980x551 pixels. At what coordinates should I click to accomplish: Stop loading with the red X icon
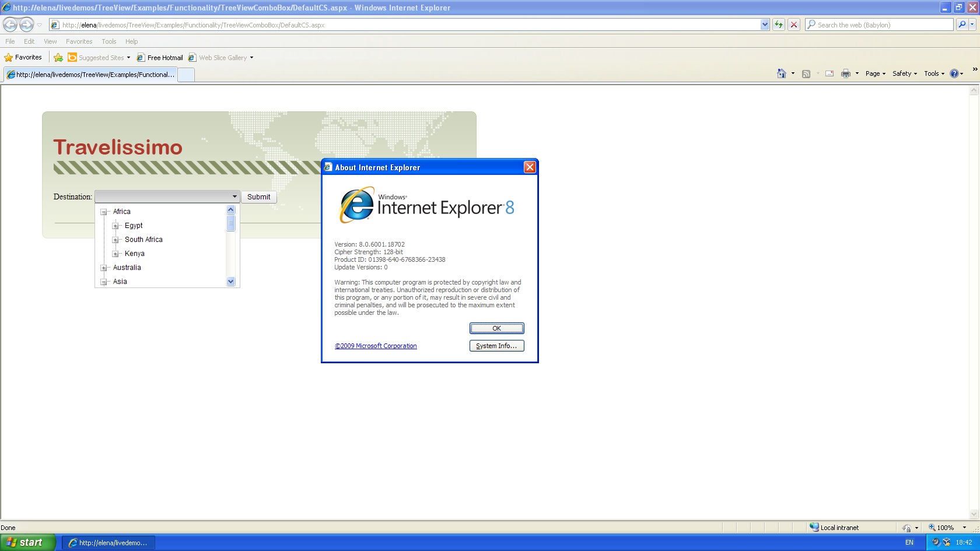793,24
